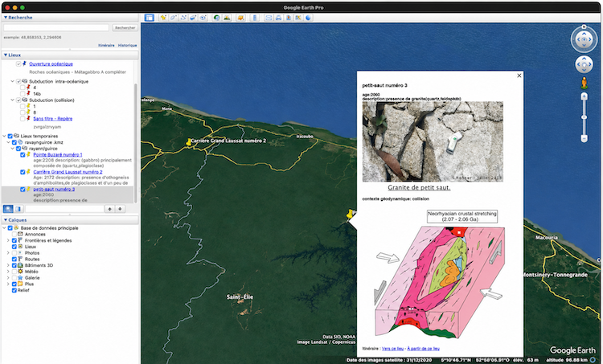
Task: Enable the Annonces layer checkbox
Action: tap(14, 234)
